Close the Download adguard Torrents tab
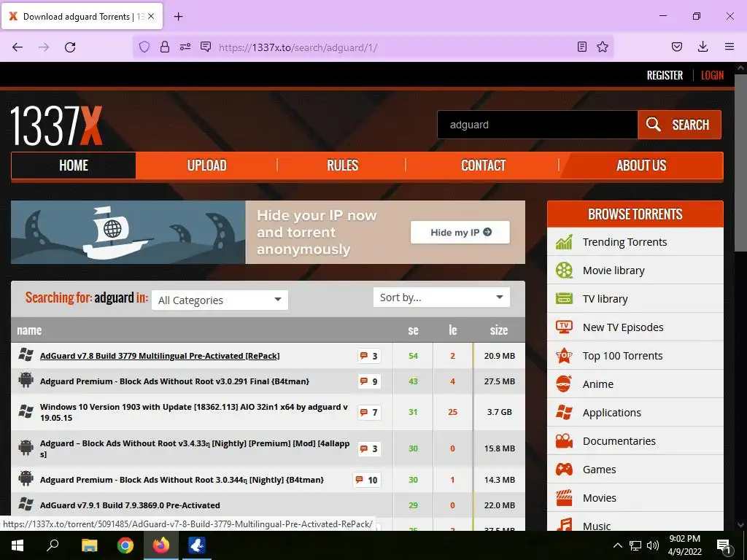Viewport: 747px width, 560px height. point(151,16)
